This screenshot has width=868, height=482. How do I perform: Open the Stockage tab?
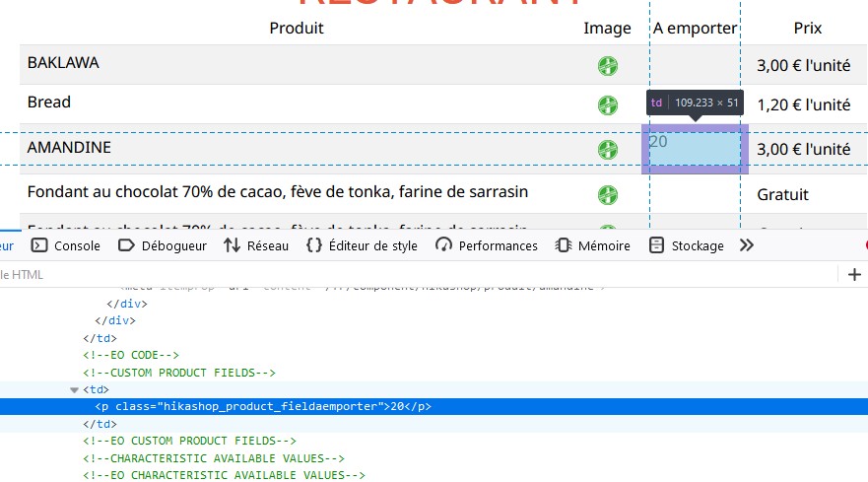pos(687,245)
